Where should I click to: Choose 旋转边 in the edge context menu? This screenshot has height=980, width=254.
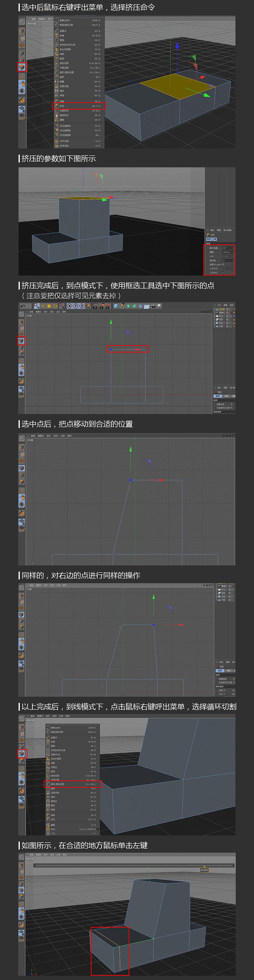[72, 801]
